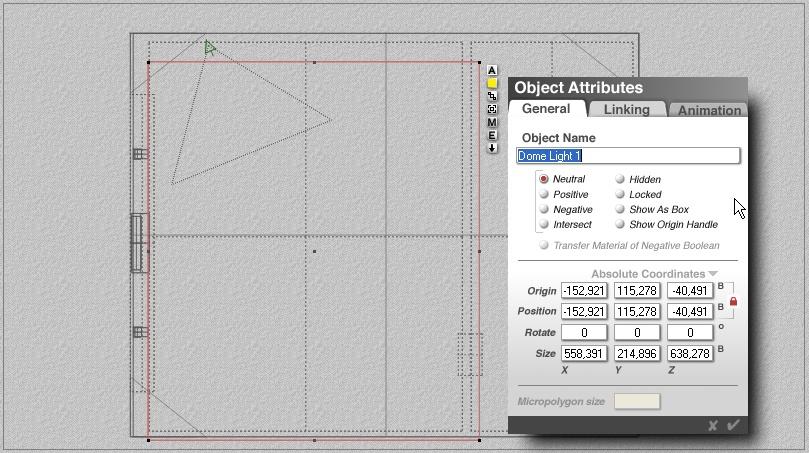Click the Size Z field showing 638,278

point(690,353)
